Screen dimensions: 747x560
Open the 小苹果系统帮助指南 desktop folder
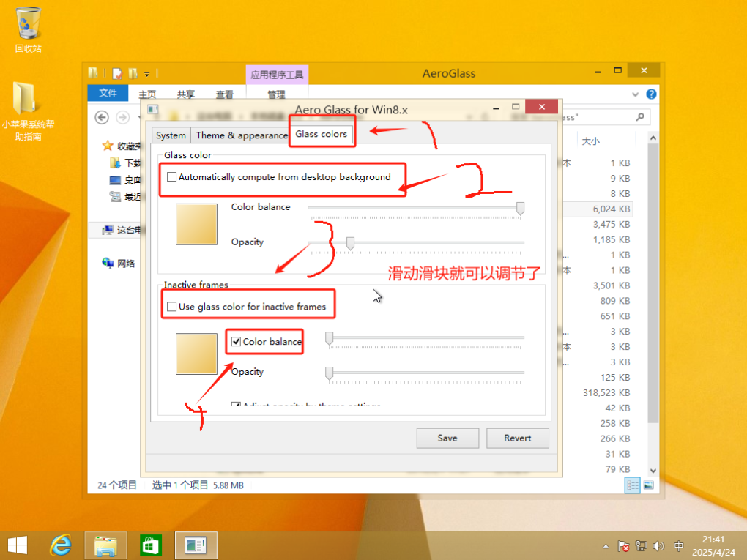click(28, 111)
